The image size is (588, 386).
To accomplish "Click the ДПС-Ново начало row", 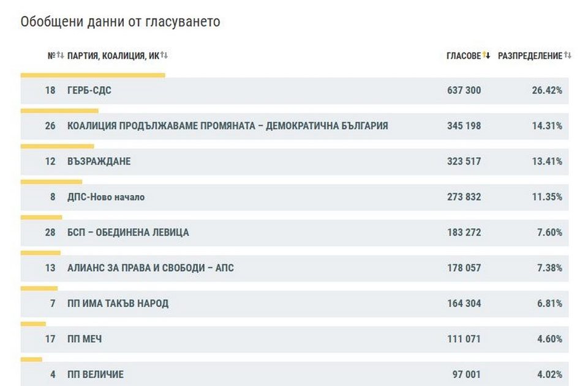I will pyautogui.click(x=106, y=197).
